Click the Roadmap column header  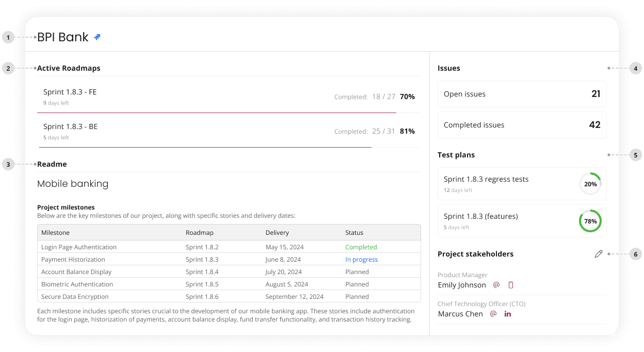tap(200, 233)
